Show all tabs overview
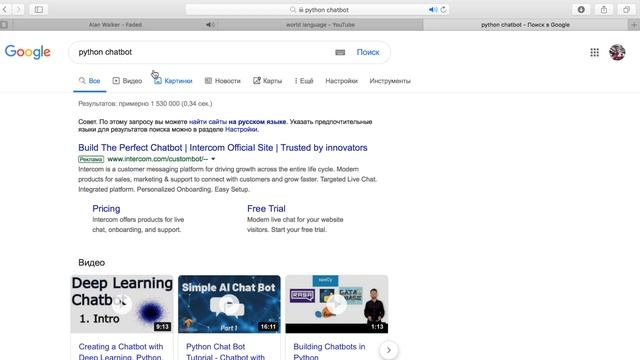The image size is (640, 360). point(626,9)
